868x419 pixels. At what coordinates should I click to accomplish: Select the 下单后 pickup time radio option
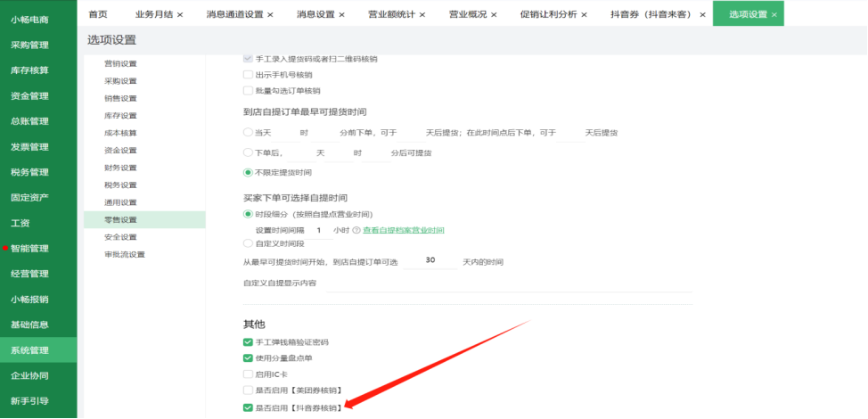248,152
